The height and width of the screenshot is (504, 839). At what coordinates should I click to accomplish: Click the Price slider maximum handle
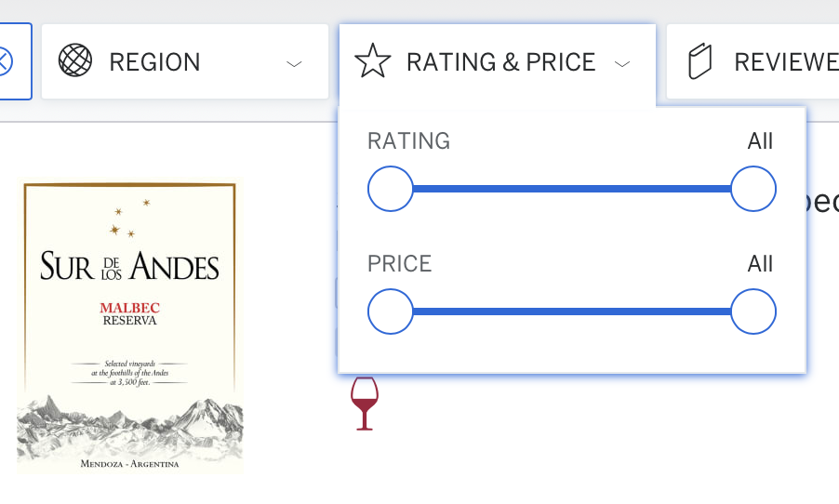(753, 312)
